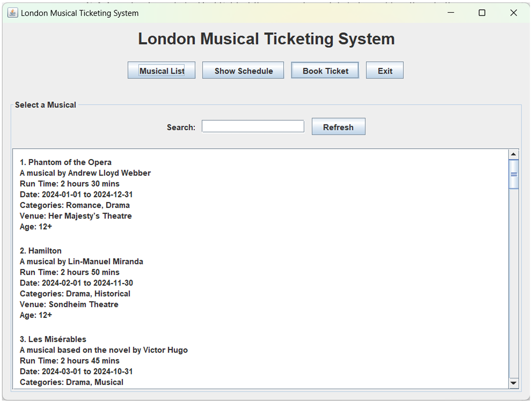
Task: Click the scrollbar down arrow
Action: [513, 383]
